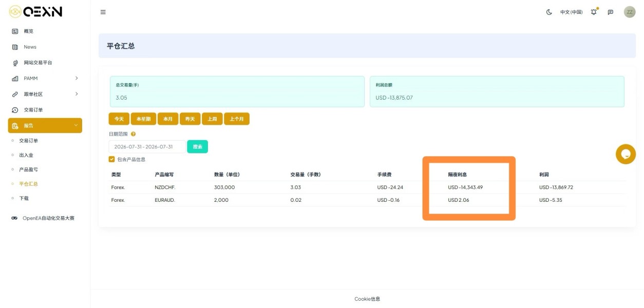The image size is (644, 308).
Task: Click the 利润 column header
Action: point(544,175)
